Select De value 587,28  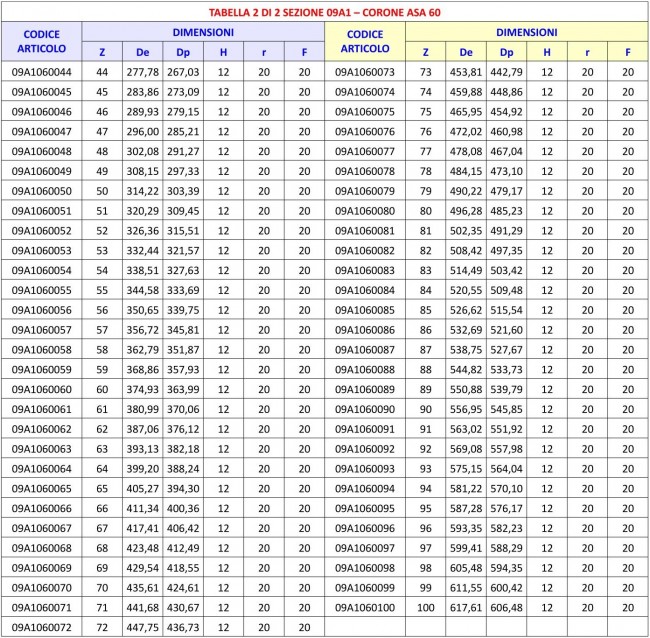coord(466,508)
